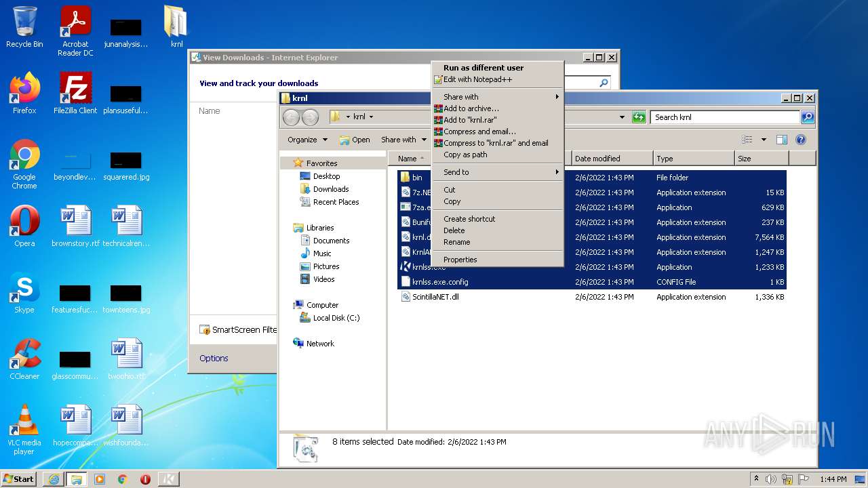Launch Acrobat Reader DC shortcut

click(x=75, y=31)
